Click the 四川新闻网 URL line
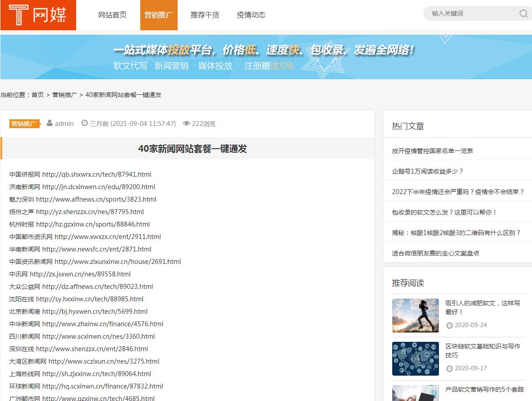The image size is (532, 401). [82, 336]
